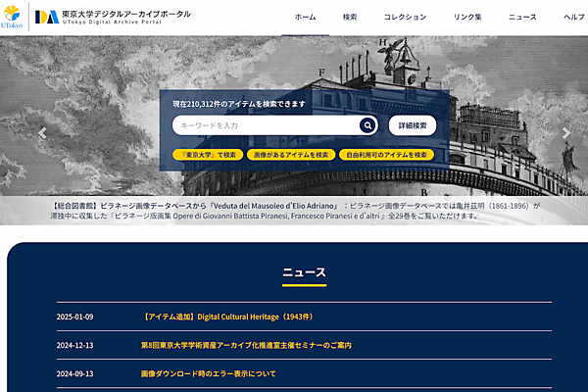The image size is (588, 392).
Task: Click the UTokyo ginkgo logo
Action: [x=12, y=17]
